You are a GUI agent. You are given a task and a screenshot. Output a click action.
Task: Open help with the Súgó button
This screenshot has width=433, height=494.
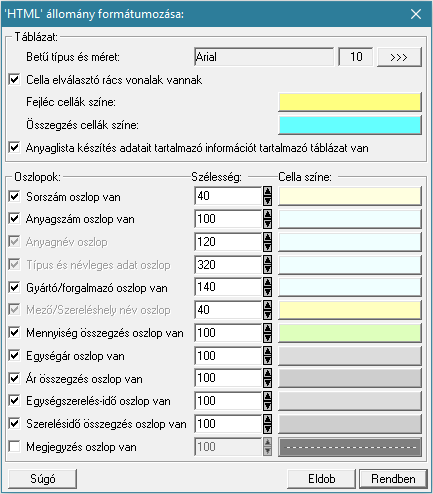pyautogui.click(x=43, y=479)
